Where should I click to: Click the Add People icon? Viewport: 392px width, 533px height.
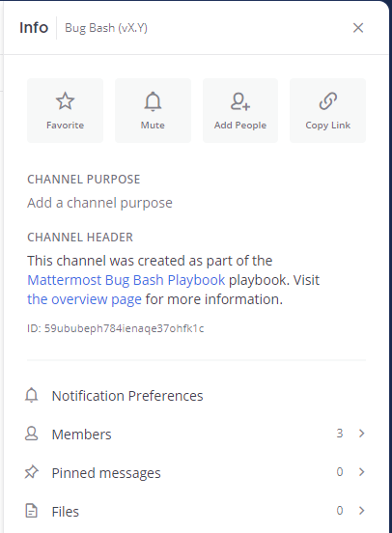(240, 101)
